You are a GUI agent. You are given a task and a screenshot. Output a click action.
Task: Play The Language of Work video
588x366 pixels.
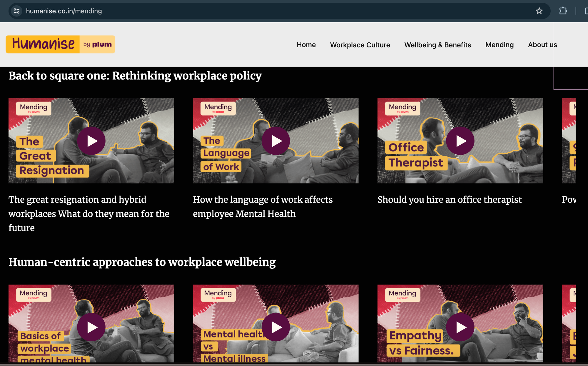[x=276, y=141]
